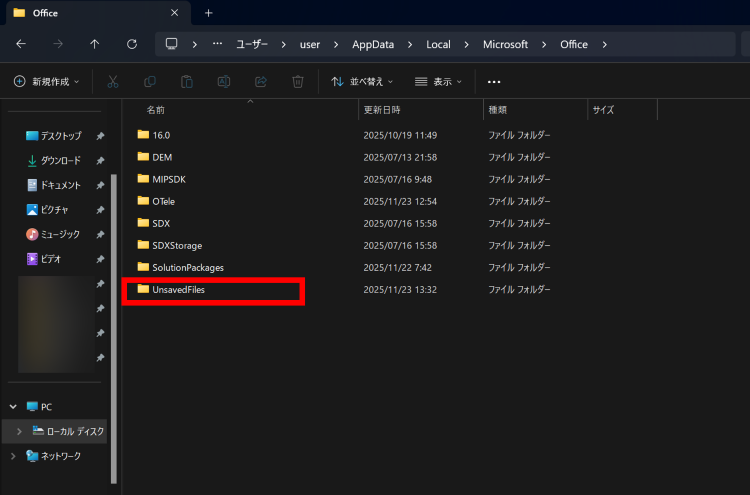Open ダウンロード in the sidebar

[x=60, y=161]
